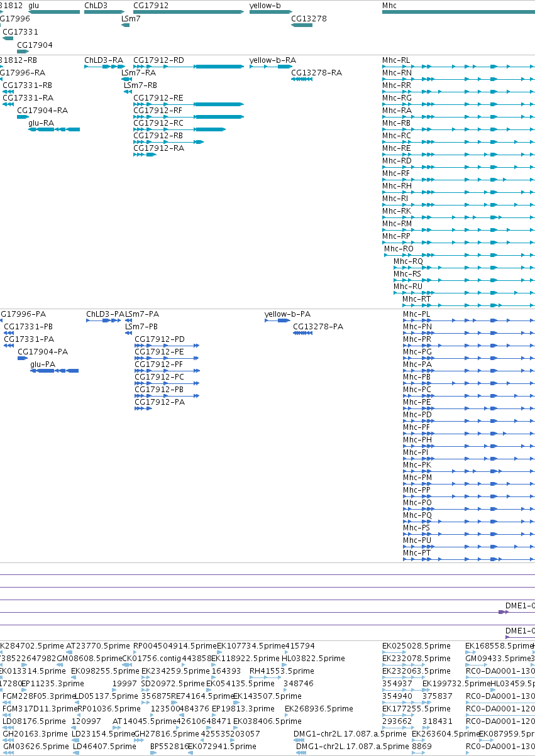Select EST EK232063.5prime
The height and width of the screenshot is (756, 535).
click(416, 671)
